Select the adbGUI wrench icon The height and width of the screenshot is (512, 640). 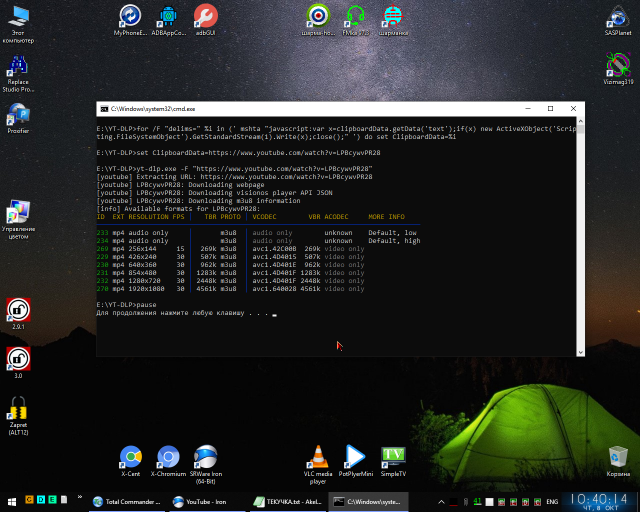point(205,20)
